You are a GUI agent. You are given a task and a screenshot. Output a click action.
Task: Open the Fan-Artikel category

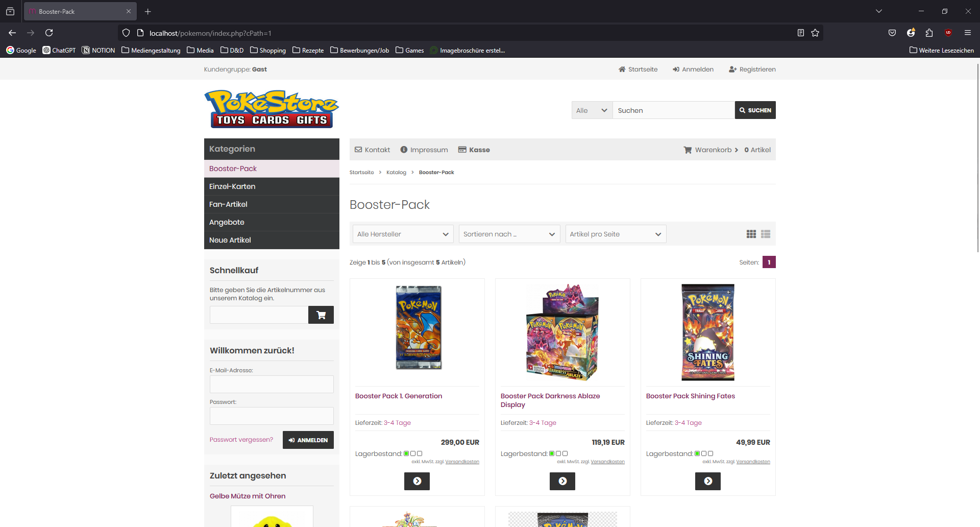(228, 204)
